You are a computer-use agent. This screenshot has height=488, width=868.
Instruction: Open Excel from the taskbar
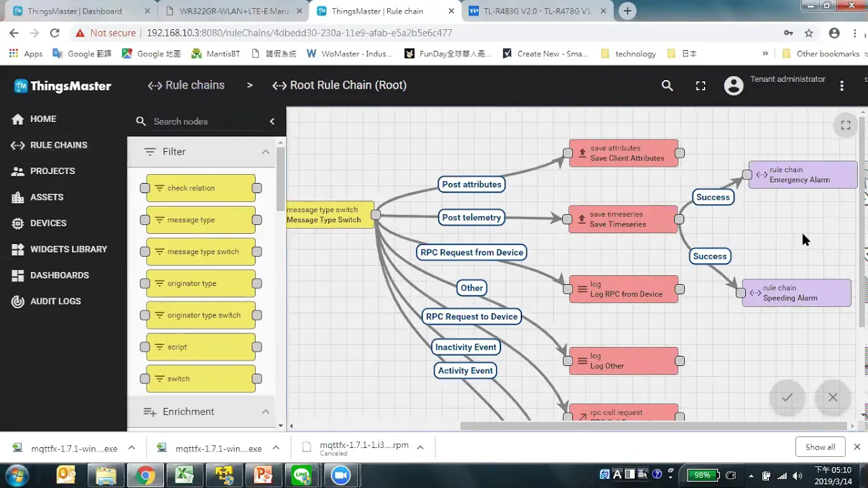tap(184, 475)
